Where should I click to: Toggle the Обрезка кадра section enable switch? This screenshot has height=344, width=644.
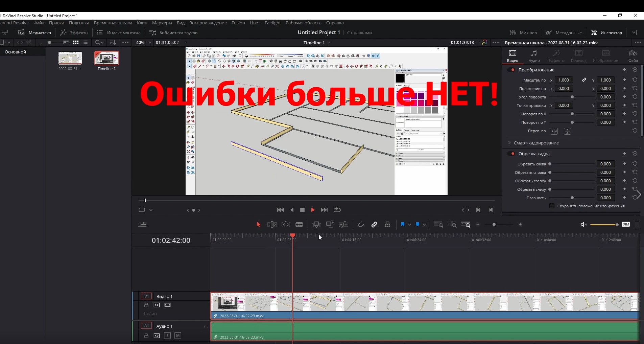[x=511, y=154]
